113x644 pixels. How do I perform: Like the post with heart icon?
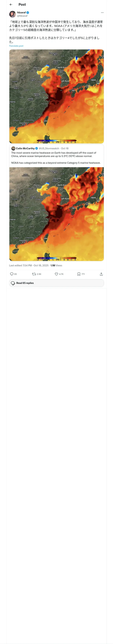point(56,274)
